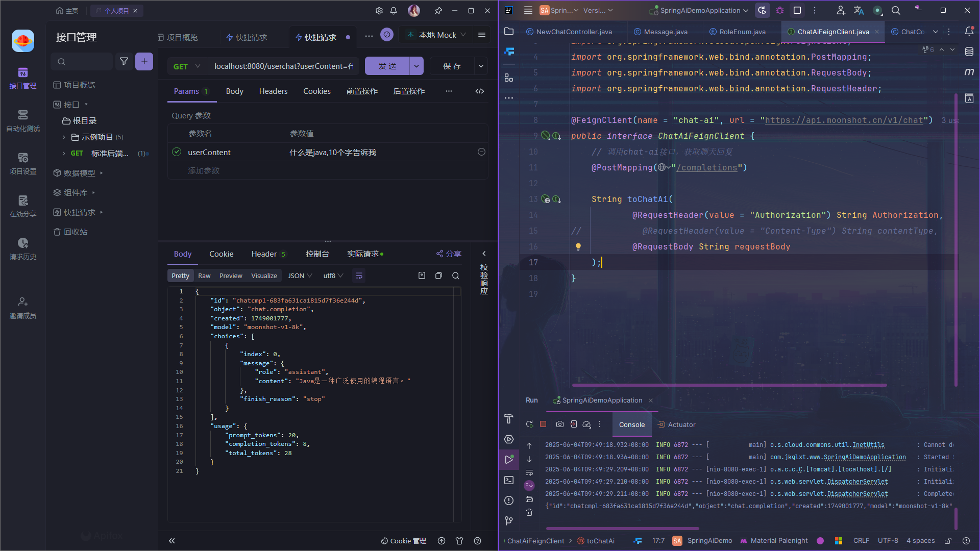
Task: Open 请求历史 panel in Apifox
Action: (x=22, y=250)
